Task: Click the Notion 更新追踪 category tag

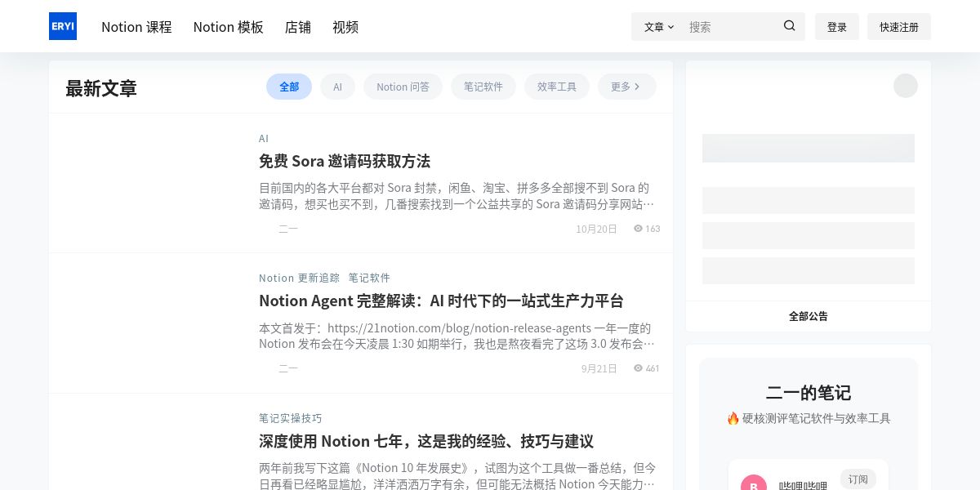Action: coord(299,278)
